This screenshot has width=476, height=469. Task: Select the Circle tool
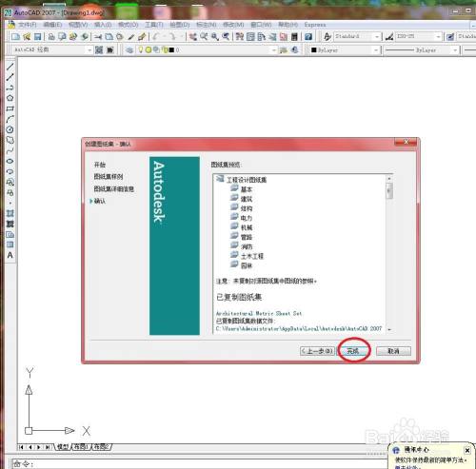point(10,129)
